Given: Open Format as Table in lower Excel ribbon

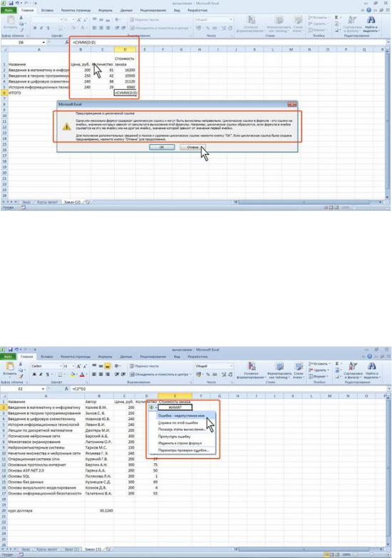Looking at the screenshot, I should pyautogui.click(x=279, y=371).
